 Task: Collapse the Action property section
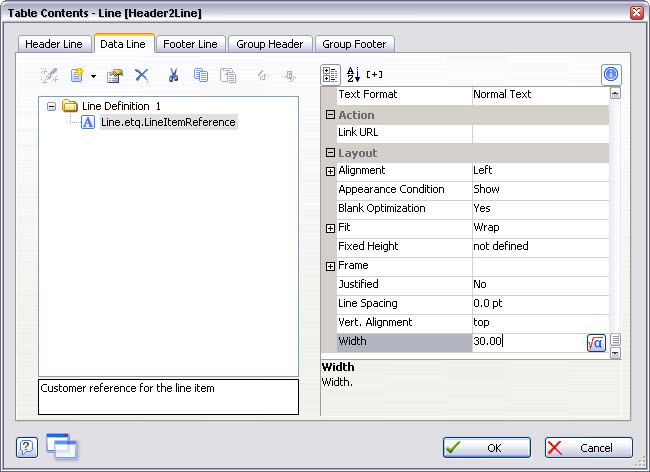pyautogui.click(x=330, y=115)
